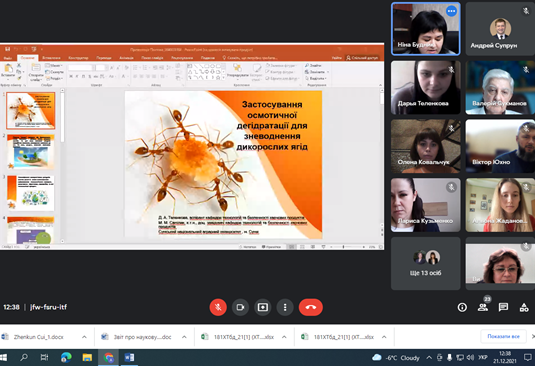Click Дарья Теленкова's video tile
Viewport: 535px width, 366px height.
tap(425, 88)
